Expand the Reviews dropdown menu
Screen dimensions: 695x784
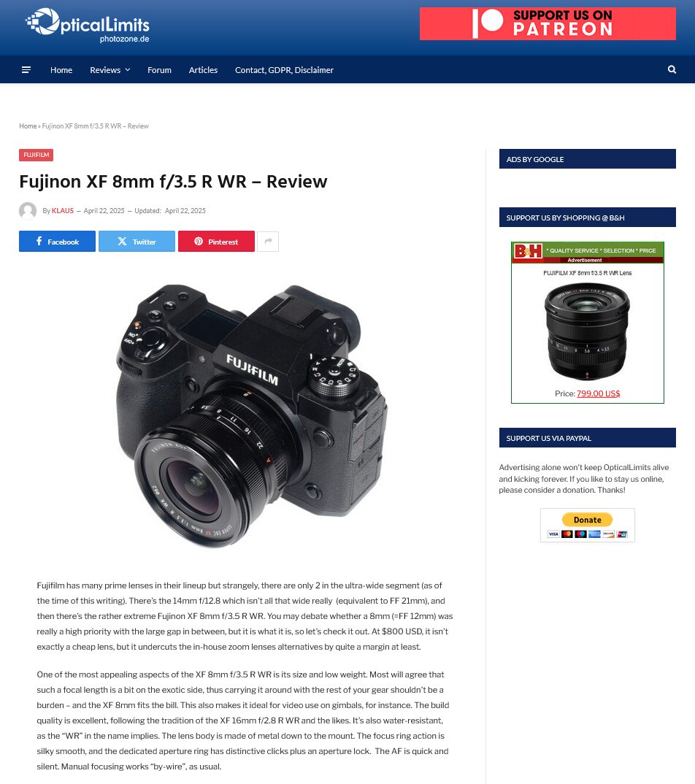click(x=110, y=70)
